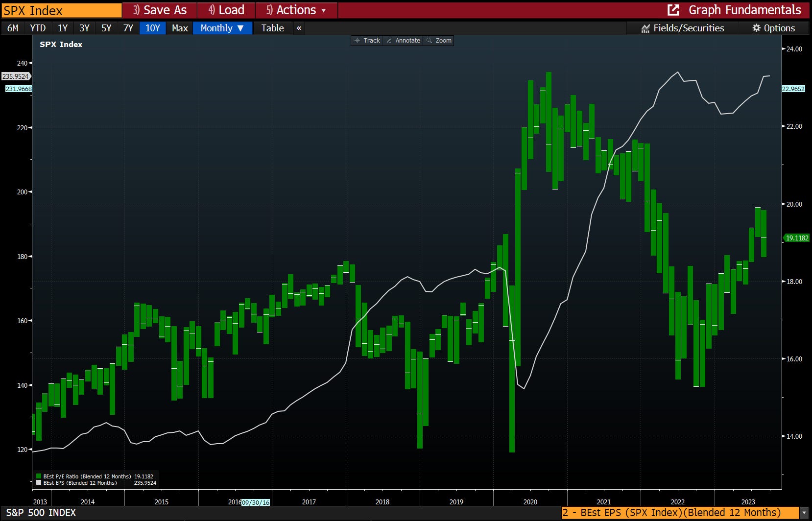This screenshot has height=521, width=812.
Task: Click the 22.9652 right axis value tag
Action: 793,89
